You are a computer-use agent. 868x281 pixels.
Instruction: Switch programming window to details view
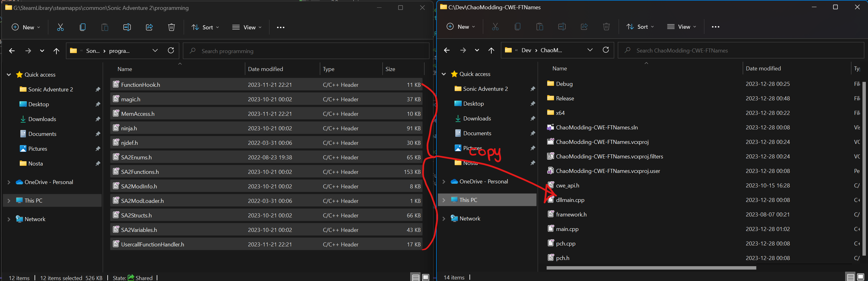[x=416, y=277]
